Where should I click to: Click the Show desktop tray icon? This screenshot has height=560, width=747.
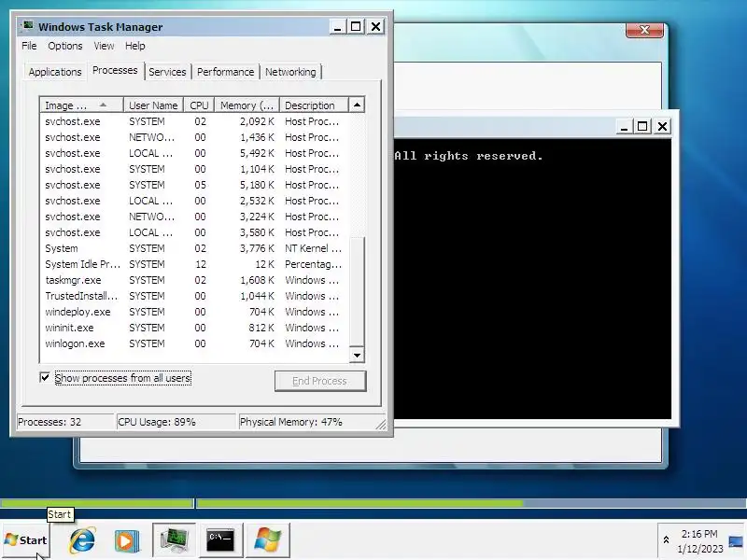point(736,541)
